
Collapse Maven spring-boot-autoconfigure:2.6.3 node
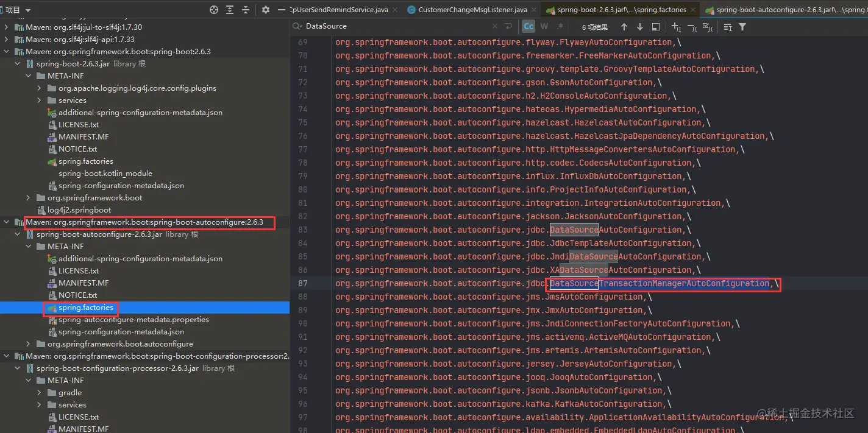click(x=6, y=222)
